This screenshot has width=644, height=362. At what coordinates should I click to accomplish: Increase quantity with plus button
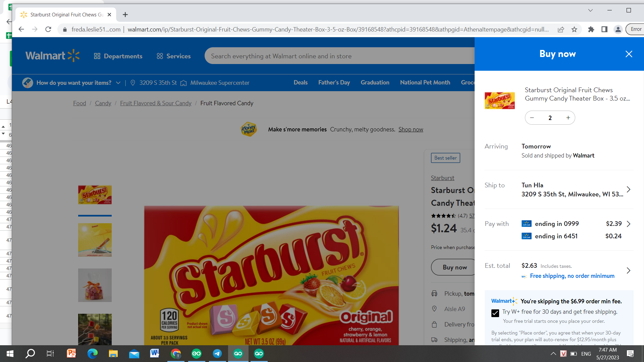pyautogui.click(x=568, y=118)
